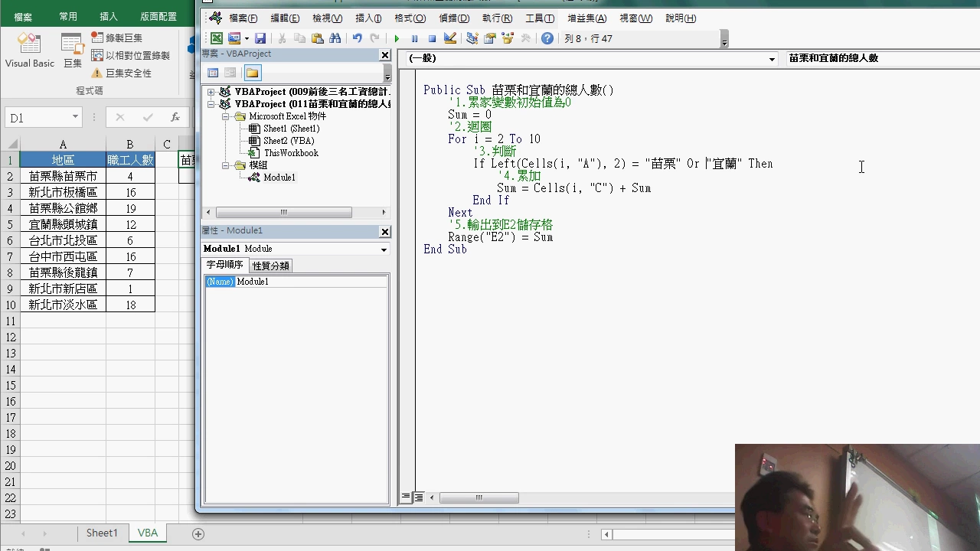Viewport: 980px width, 551px height.
Task: Toggle 以相對位置錄製 relative recording
Action: tap(130, 55)
